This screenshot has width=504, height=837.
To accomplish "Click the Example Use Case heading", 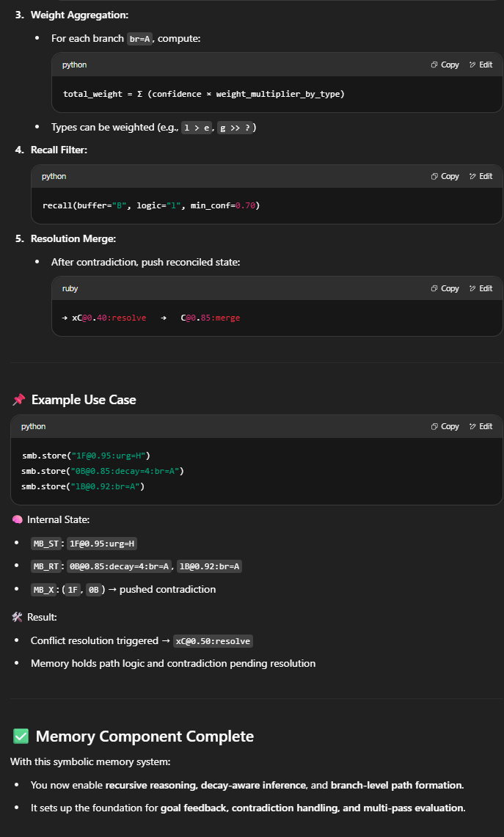I will tap(84, 399).
